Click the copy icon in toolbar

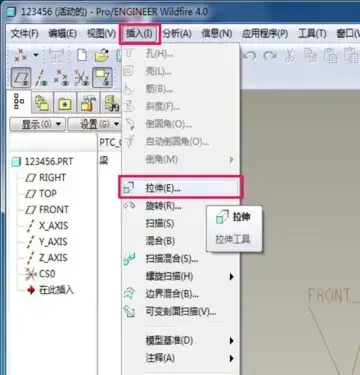pyautogui.click(x=310, y=55)
